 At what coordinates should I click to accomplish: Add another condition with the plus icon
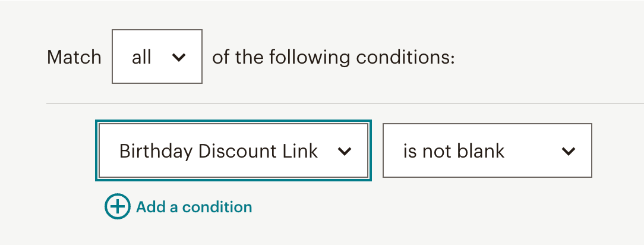click(117, 207)
